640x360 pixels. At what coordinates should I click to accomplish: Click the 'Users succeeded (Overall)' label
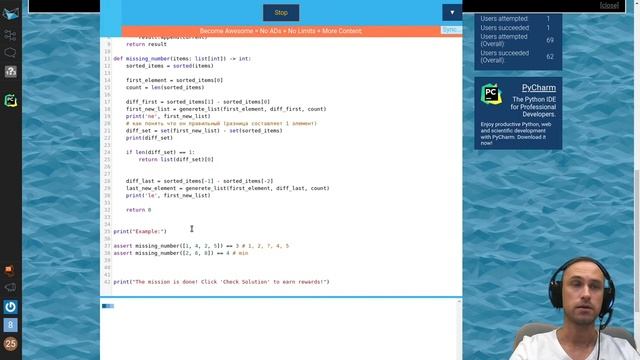(x=504, y=56)
